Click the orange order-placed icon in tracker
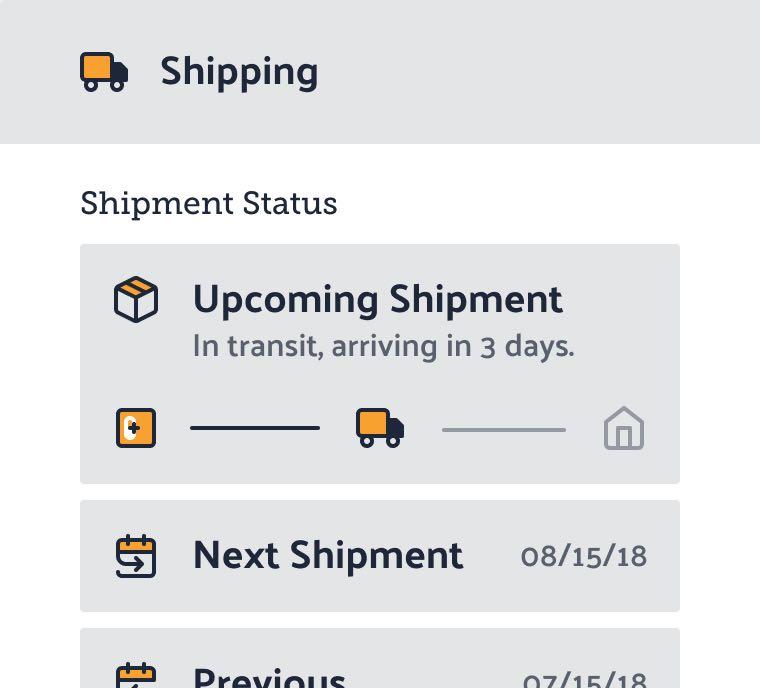The image size is (760, 688). 136,428
